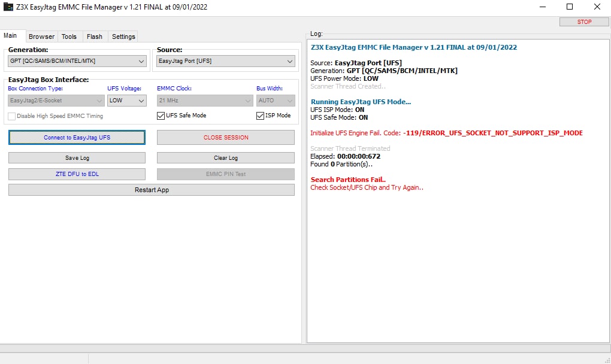Maximize the EasyJtag window

point(570,7)
